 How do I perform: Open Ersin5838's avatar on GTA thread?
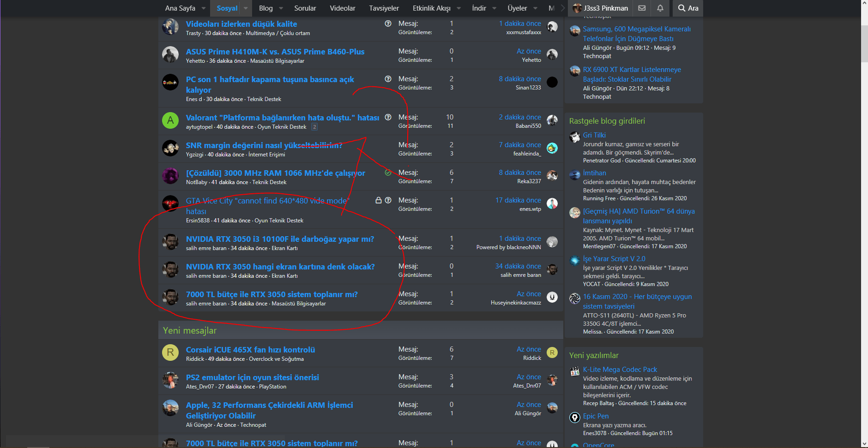[x=170, y=203]
